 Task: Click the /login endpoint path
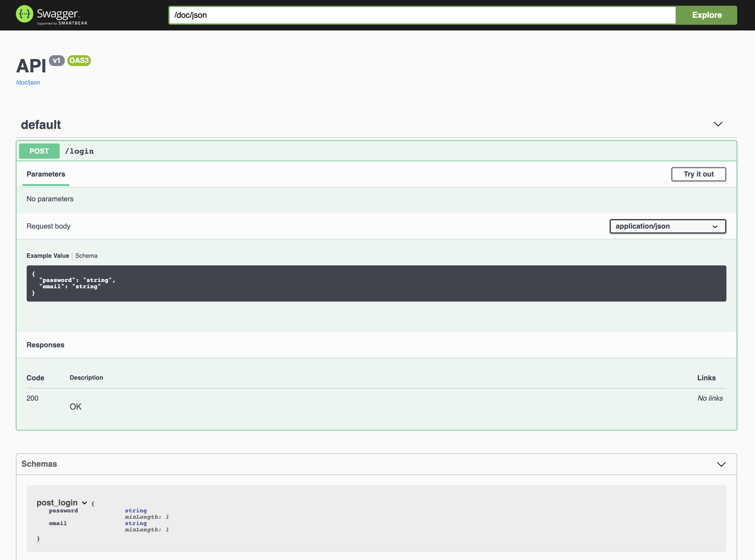79,151
